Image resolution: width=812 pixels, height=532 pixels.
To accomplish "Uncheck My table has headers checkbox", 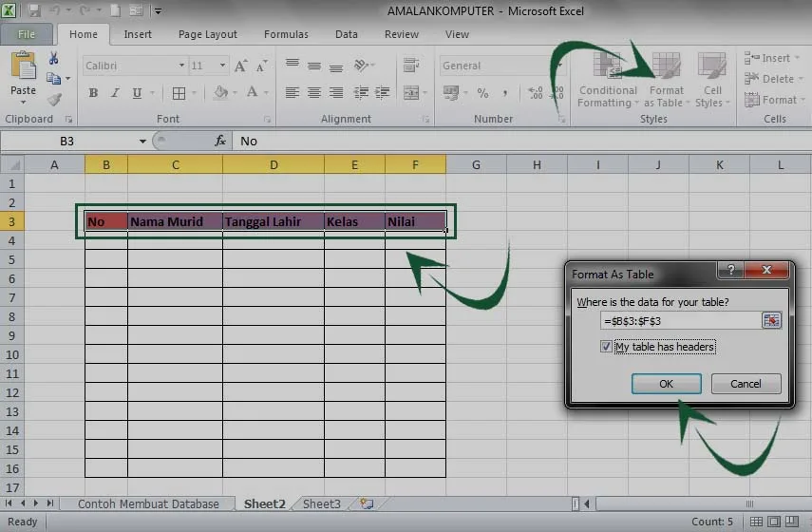I will pyautogui.click(x=606, y=346).
